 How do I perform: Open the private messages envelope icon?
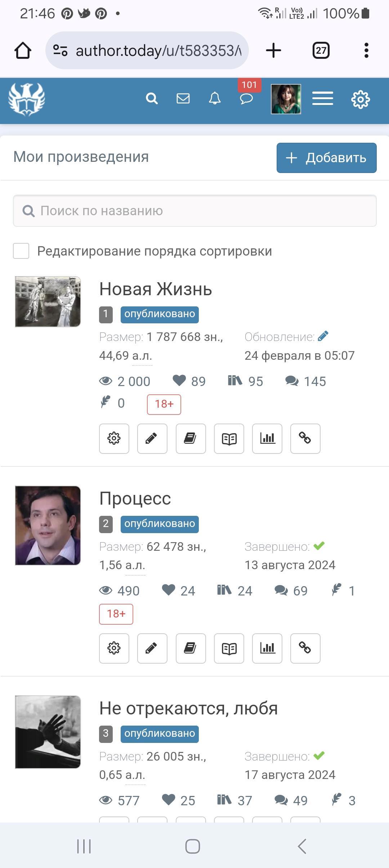pos(183,98)
